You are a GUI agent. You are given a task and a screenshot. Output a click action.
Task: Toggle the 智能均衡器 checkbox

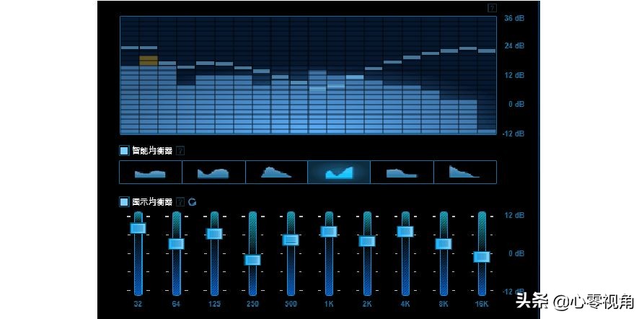124,151
